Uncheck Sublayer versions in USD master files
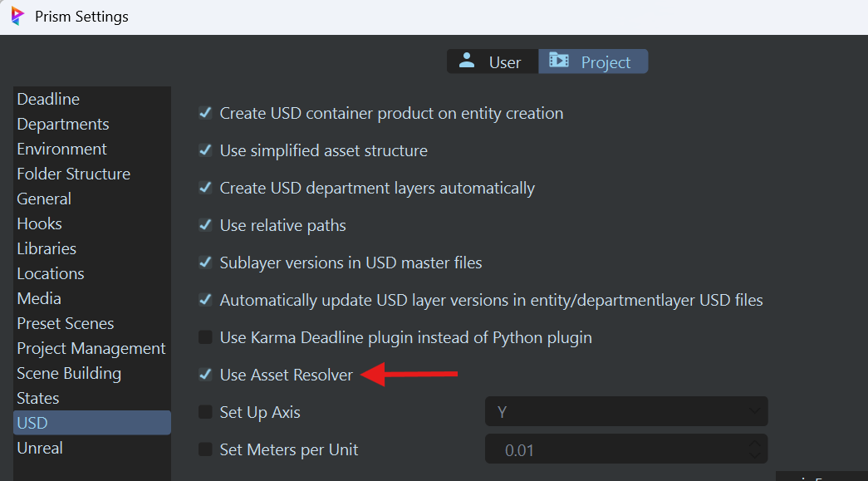Image resolution: width=868 pixels, height=481 pixels. (205, 263)
